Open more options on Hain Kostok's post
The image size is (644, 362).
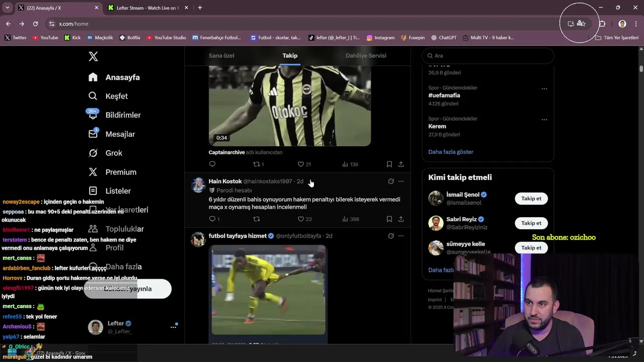click(401, 182)
